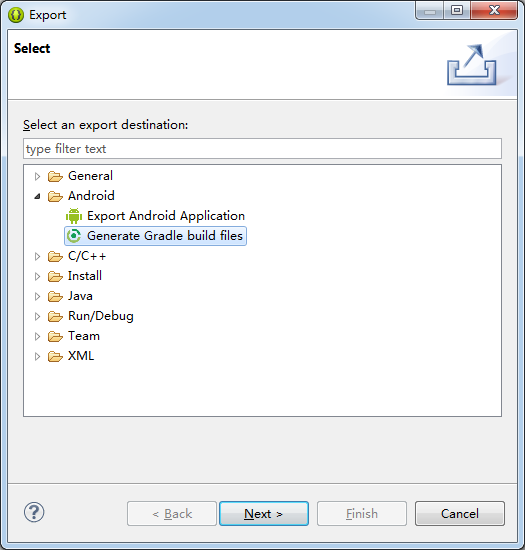The image size is (525, 550).
Task: Expand the Run/Debug category arrow
Action: coord(37,316)
